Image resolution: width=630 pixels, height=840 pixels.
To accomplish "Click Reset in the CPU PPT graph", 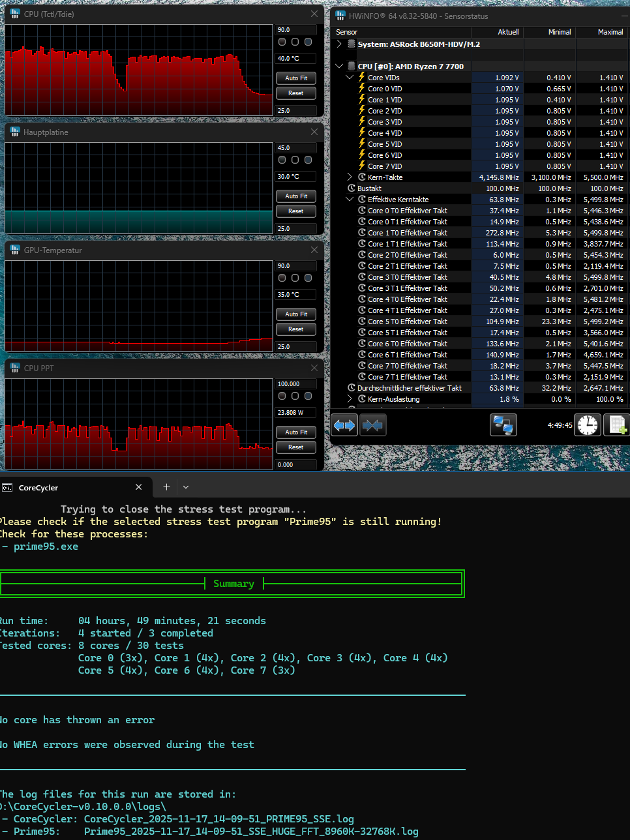I will (296, 447).
